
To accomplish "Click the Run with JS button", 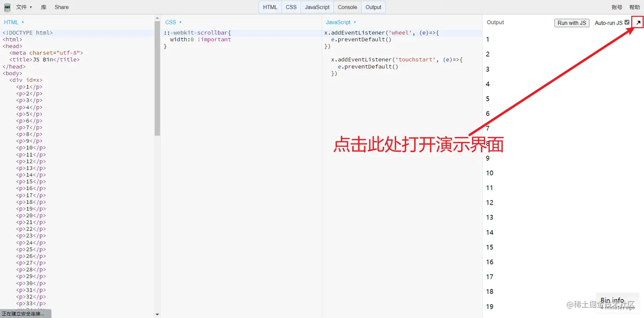I will [571, 23].
